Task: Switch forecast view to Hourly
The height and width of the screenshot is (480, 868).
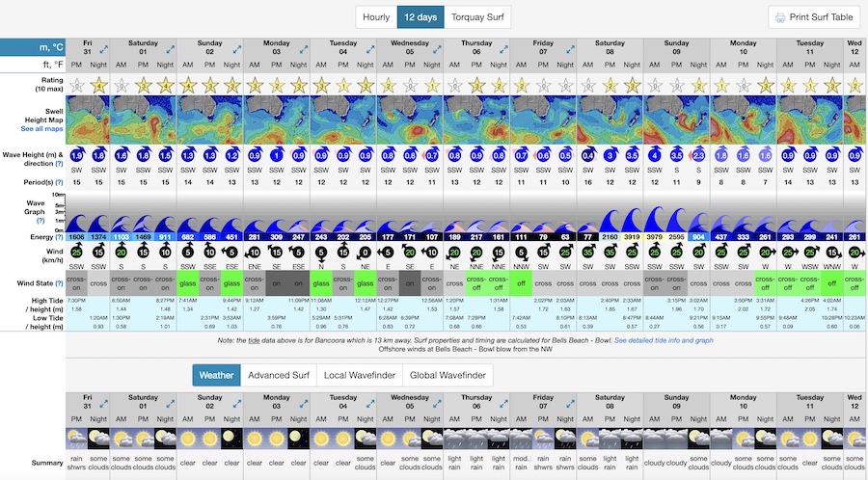Action: pos(376,17)
